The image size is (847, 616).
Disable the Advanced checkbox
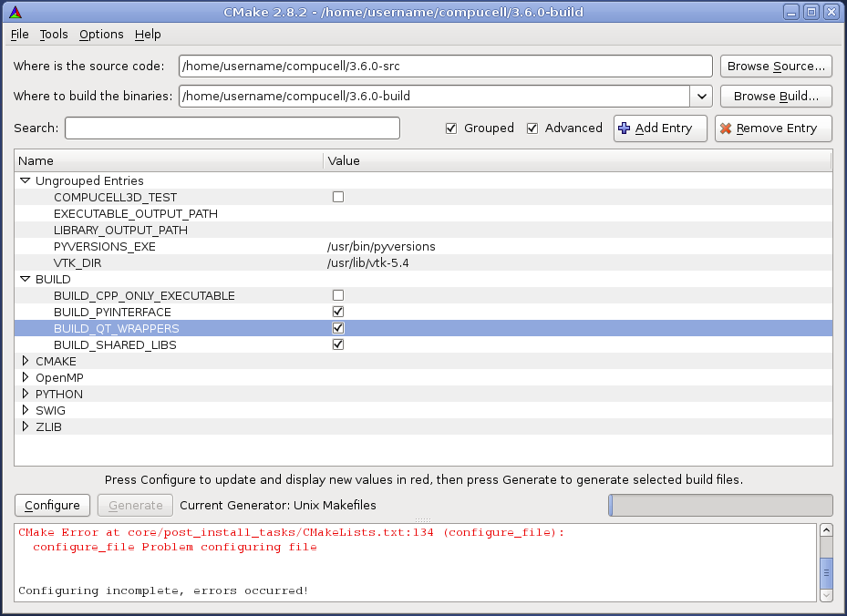[x=532, y=128]
